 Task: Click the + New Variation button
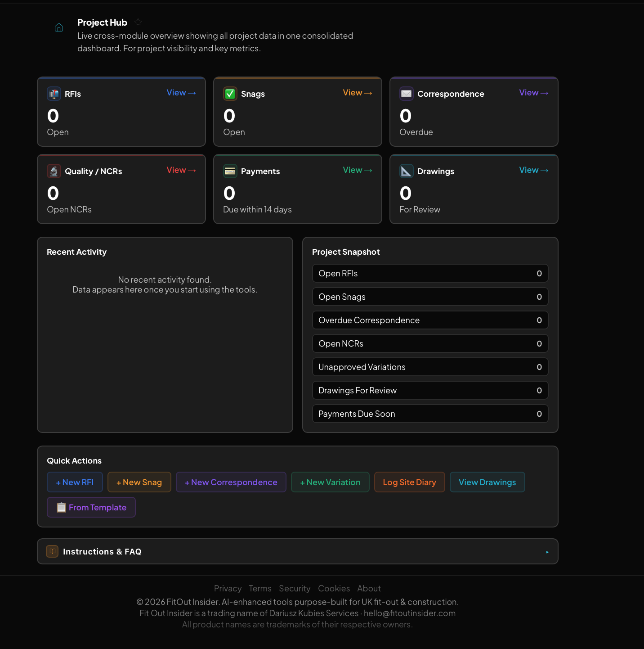pos(330,482)
